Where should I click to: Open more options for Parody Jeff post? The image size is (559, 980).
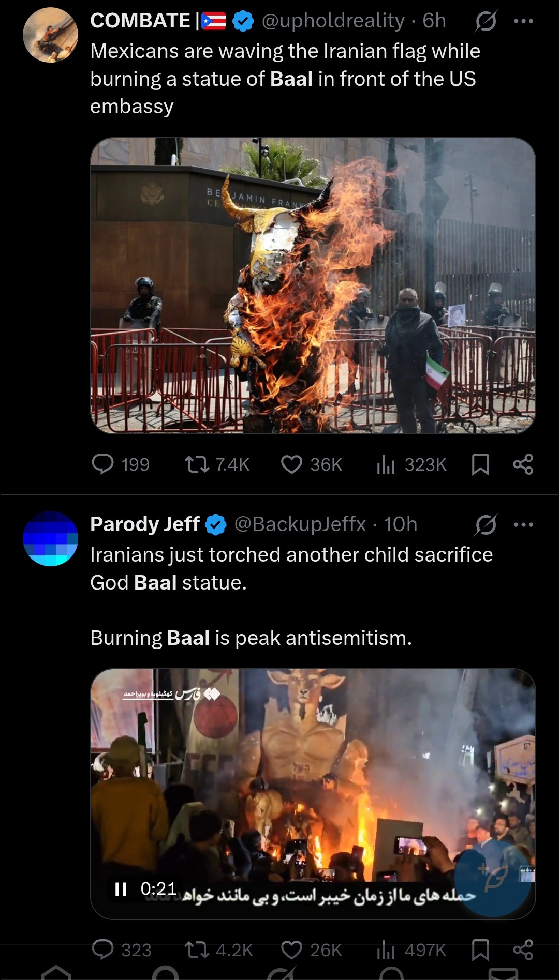(x=523, y=524)
